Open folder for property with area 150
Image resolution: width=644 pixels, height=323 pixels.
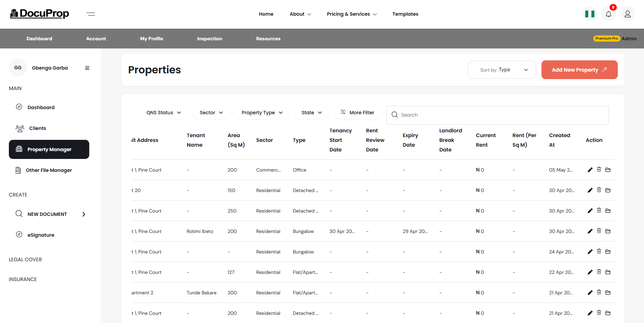click(608, 190)
